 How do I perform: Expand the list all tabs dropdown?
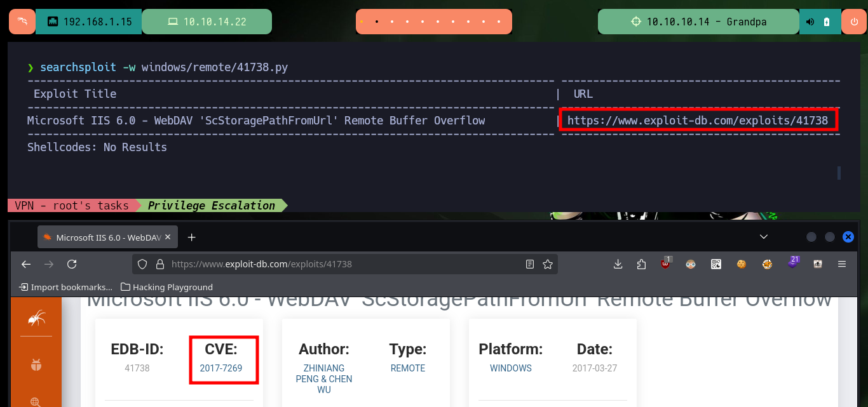[764, 237]
